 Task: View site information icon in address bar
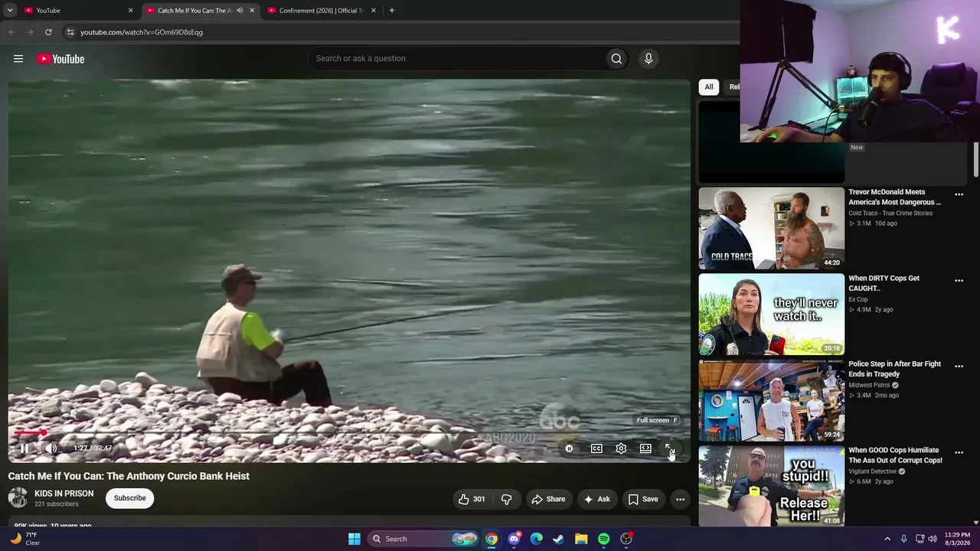[x=70, y=32]
